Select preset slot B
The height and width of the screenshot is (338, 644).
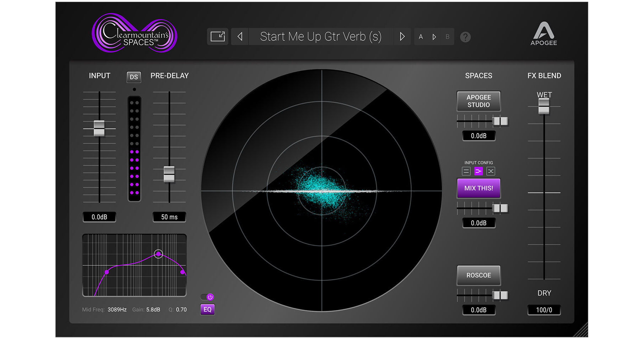click(x=447, y=37)
